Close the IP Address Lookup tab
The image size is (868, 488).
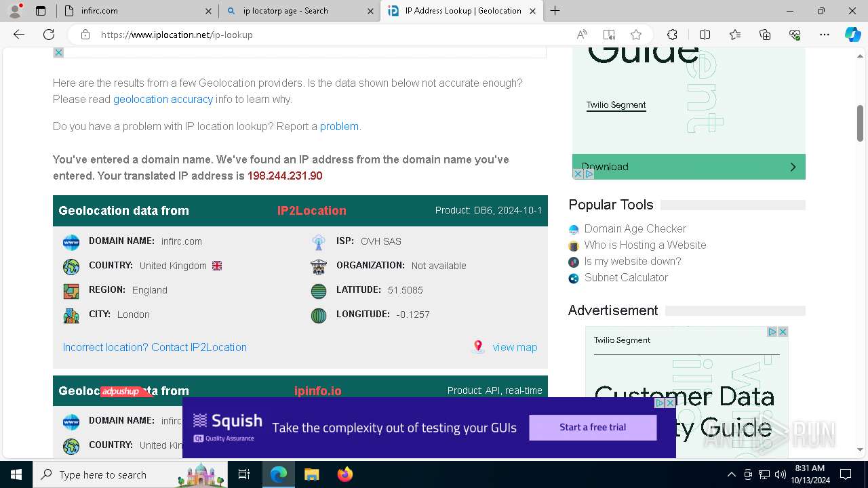[532, 11]
